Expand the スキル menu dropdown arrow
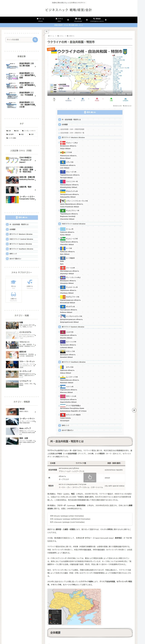 (68, 20)
